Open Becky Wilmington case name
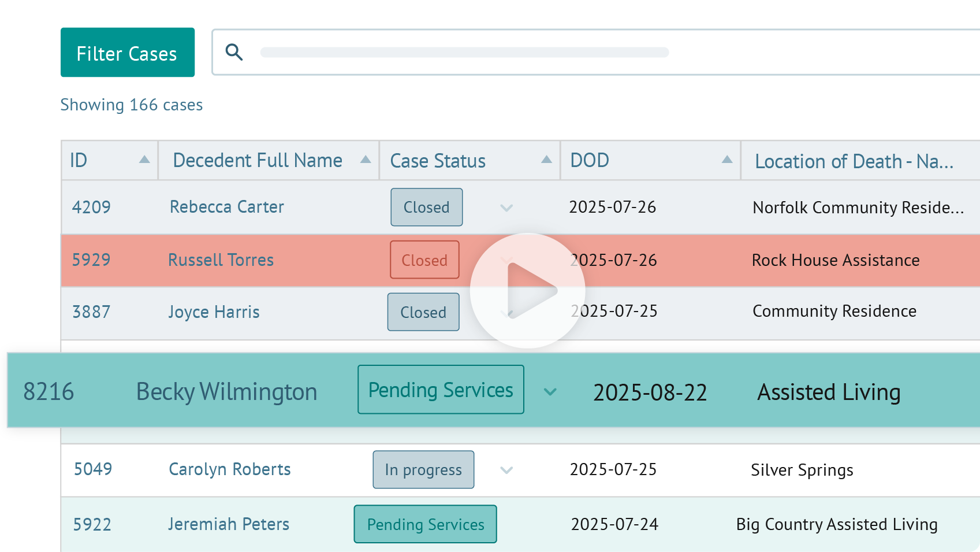This screenshot has width=980, height=552. coord(226,392)
